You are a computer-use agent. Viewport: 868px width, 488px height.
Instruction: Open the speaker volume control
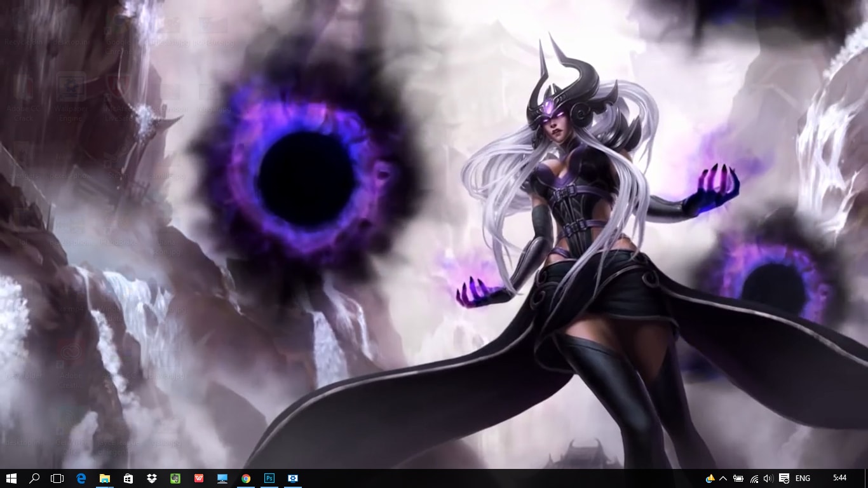point(768,478)
